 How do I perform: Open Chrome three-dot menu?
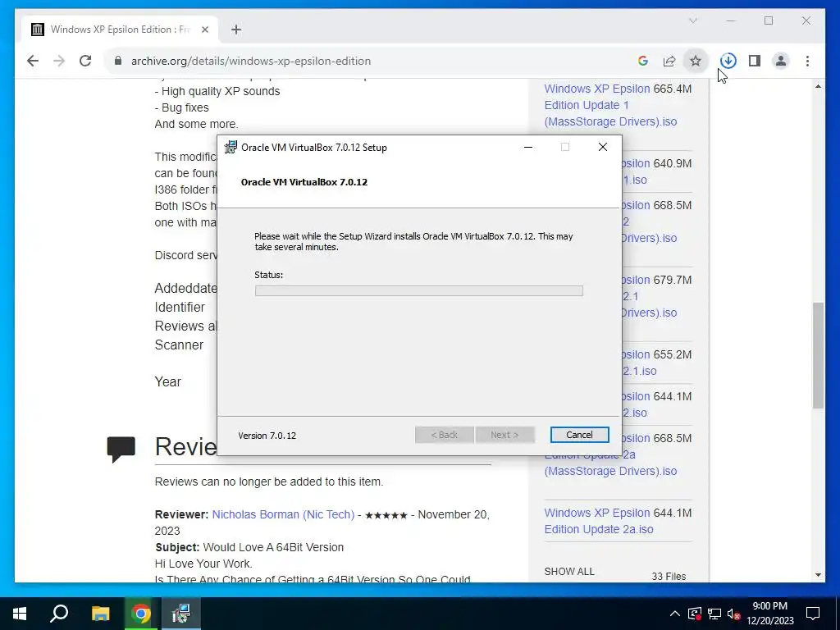click(807, 61)
